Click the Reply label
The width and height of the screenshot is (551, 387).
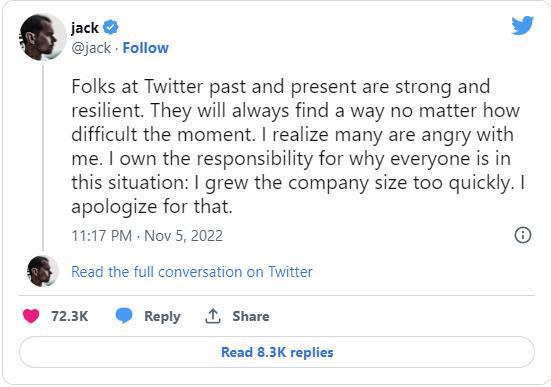[x=162, y=316]
